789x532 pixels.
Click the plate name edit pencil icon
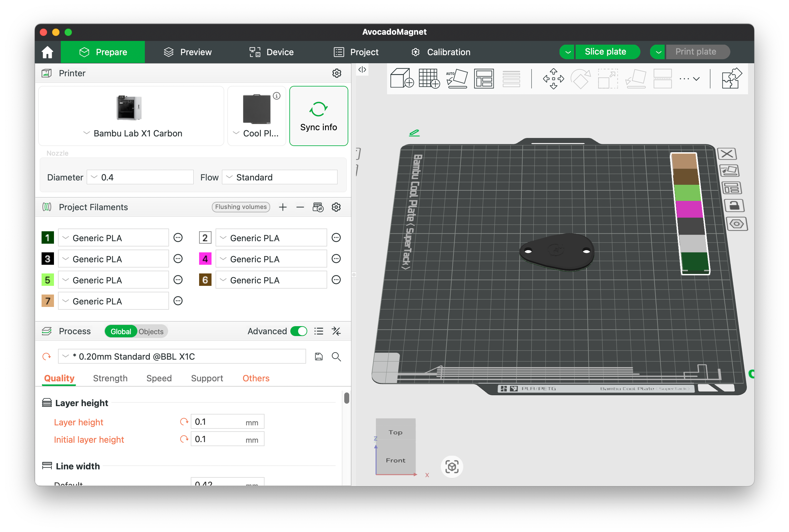[414, 133]
